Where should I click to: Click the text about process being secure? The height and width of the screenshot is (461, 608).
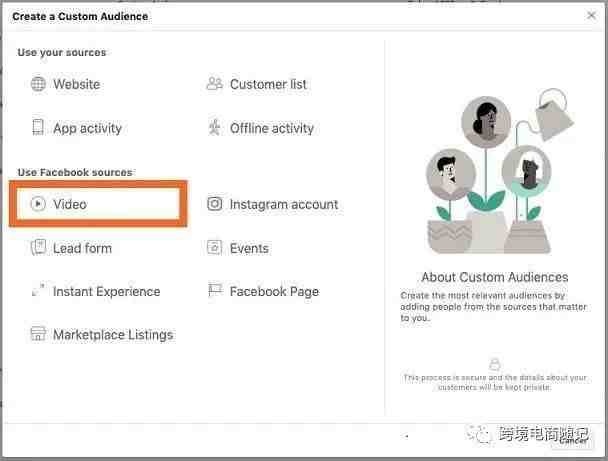pos(495,382)
